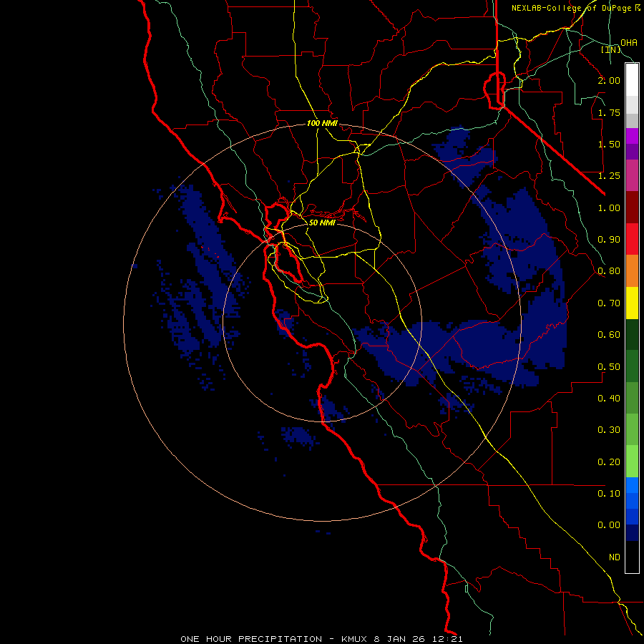Click the 100 NMI range ring label
This screenshot has width=644, height=644.
coord(323,123)
